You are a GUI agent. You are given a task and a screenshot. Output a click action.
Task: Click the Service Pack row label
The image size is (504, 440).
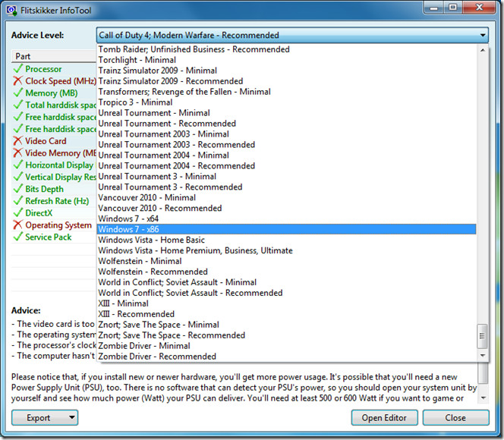[49, 237]
